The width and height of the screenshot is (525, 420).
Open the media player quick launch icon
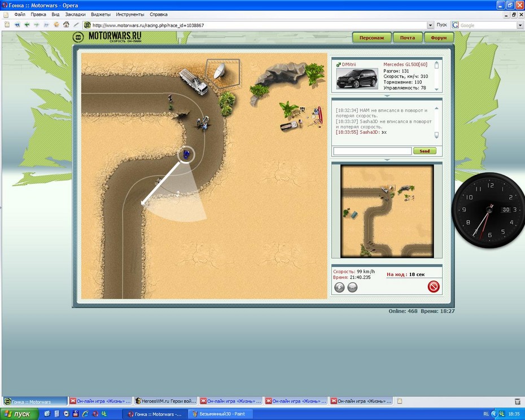point(66,414)
